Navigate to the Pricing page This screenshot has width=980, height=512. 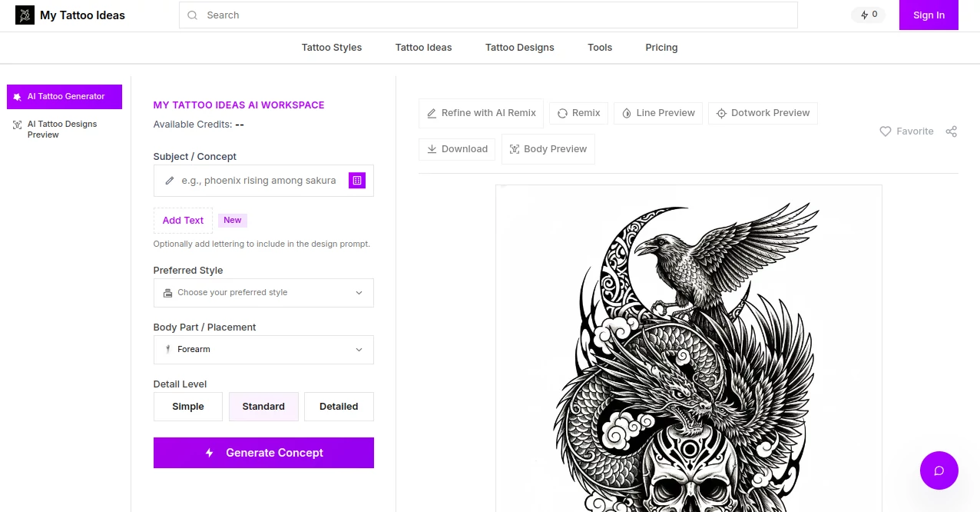661,47
